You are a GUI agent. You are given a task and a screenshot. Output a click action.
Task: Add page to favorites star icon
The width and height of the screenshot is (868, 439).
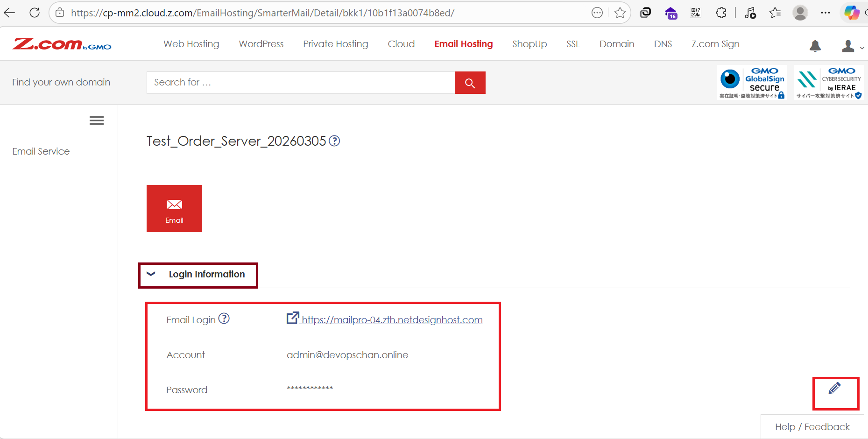click(620, 13)
